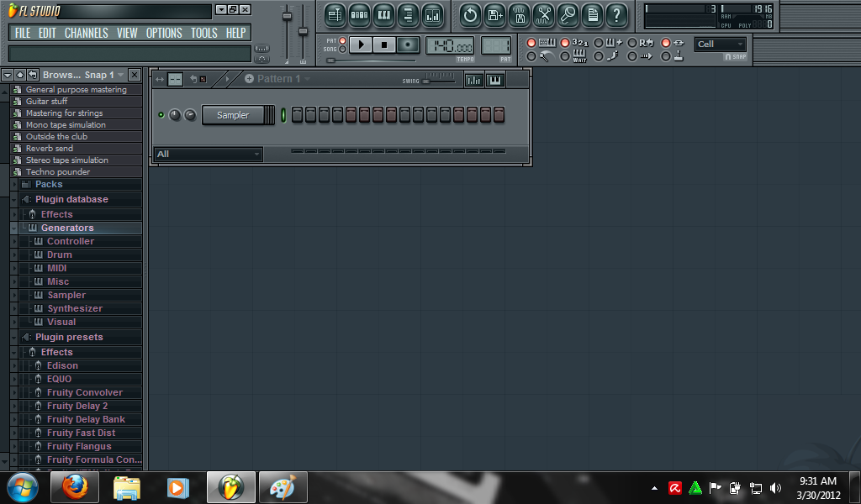Open the All channel filter dropdown
Viewport: 861px width, 504px height.
[209, 154]
